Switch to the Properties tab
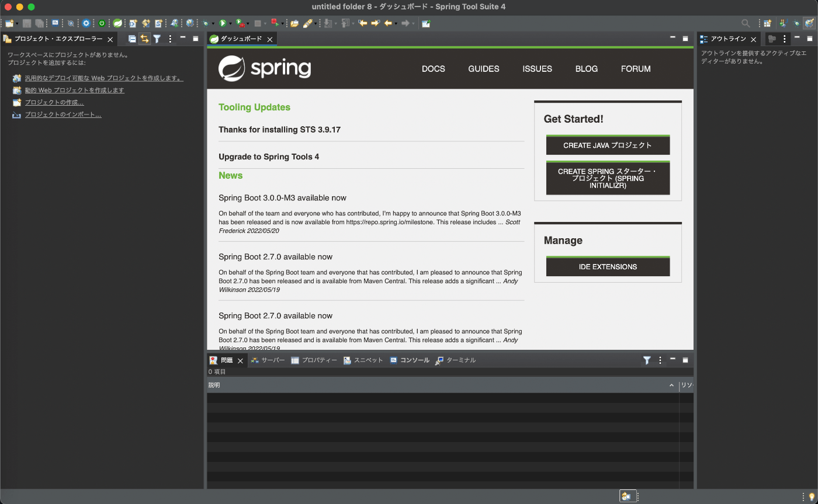This screenshot has width=818, height=504. tap(314, 360)
